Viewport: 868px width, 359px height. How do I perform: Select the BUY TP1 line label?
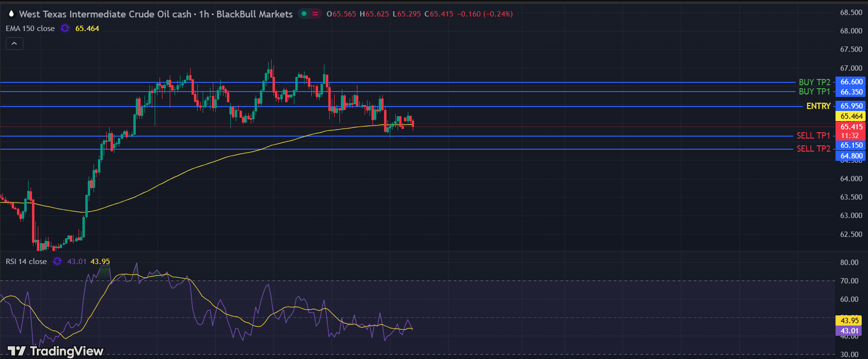tap(814, 92)
